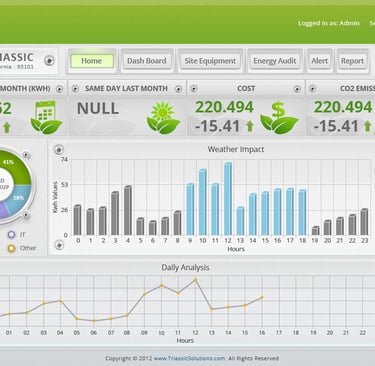The image size is (375, 366).
Task: Click the green up arrow in month KWH panel
Action: 7,127
